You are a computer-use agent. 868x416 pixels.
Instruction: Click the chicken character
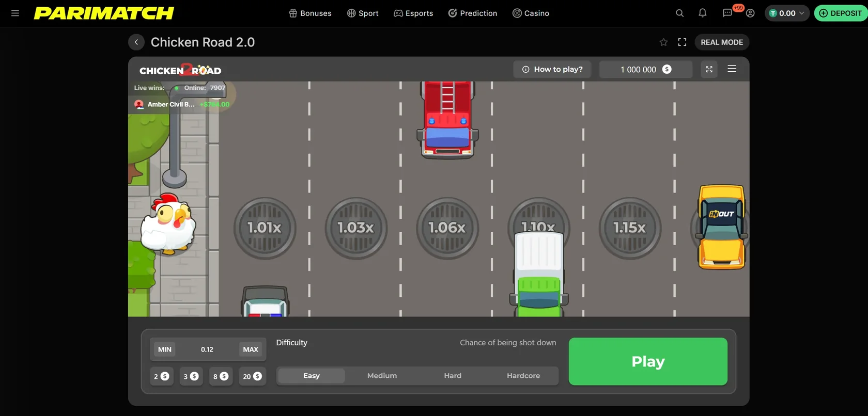[168, 224]
